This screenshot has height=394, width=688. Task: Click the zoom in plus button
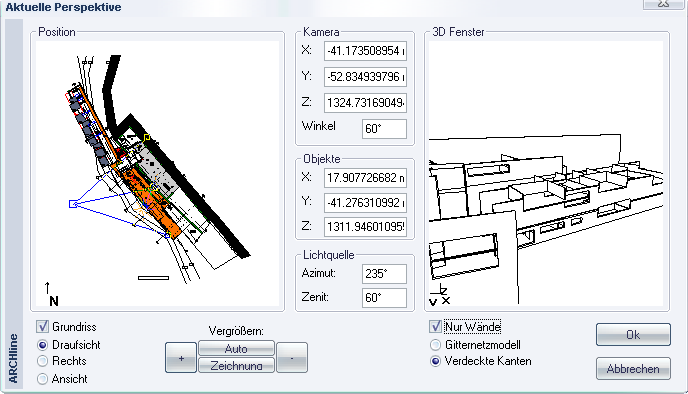(181, 358)
